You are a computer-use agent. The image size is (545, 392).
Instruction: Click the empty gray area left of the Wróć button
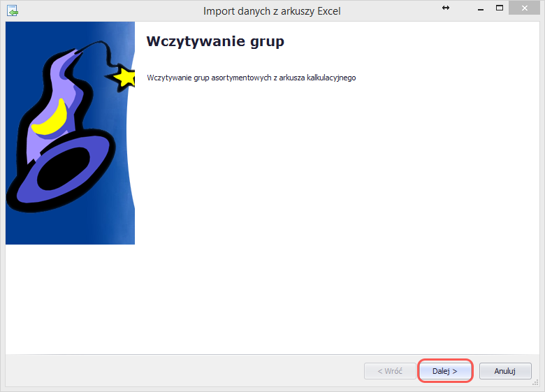click(182, 371)
